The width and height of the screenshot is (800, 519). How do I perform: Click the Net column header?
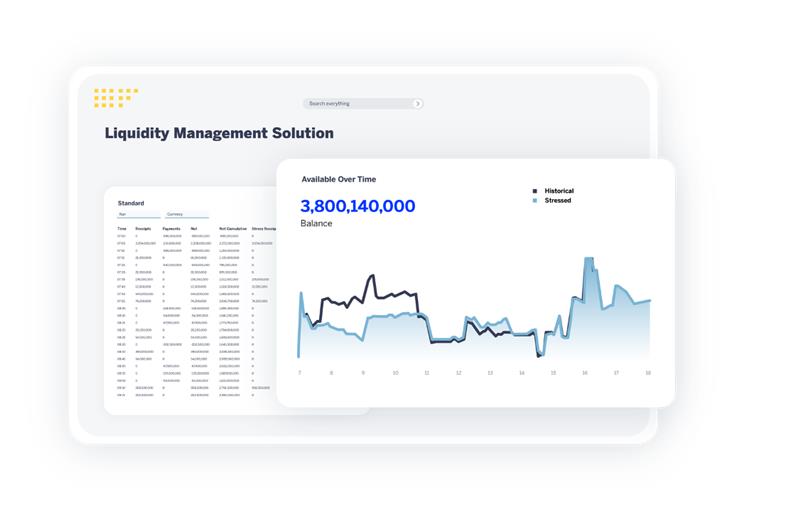194,229
